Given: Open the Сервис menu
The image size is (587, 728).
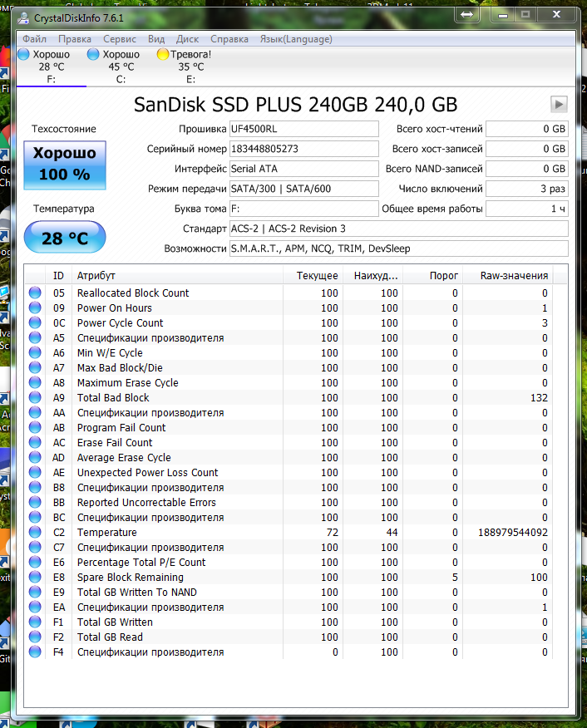Looking at the screenshot, I should point(120,39).
